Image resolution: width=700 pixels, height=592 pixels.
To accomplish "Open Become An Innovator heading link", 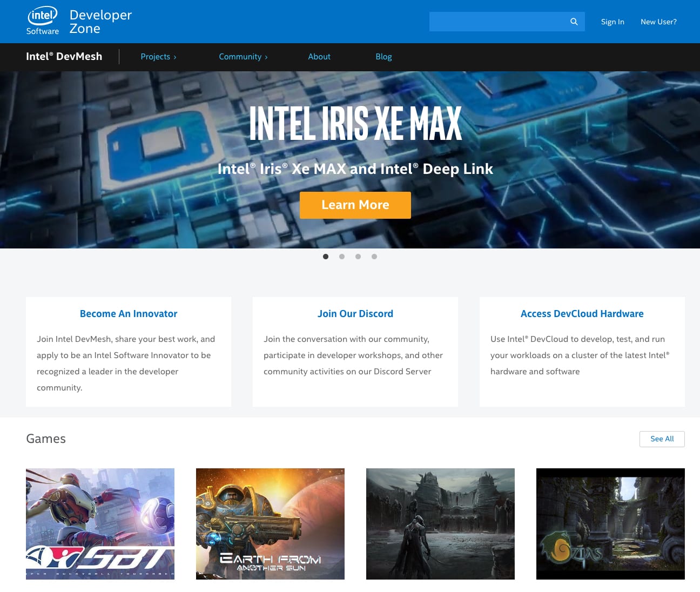I will [129, 314].
